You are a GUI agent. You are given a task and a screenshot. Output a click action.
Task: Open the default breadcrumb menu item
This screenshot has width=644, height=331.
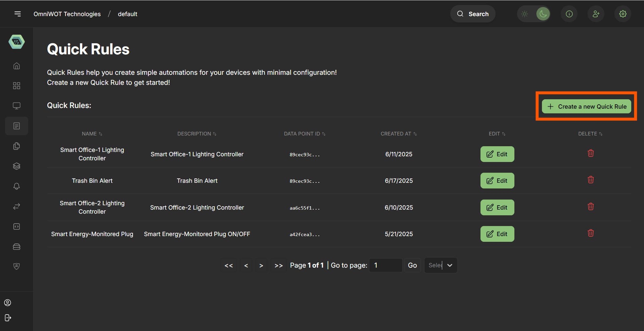pyautogui.click(x=127, y=14)
